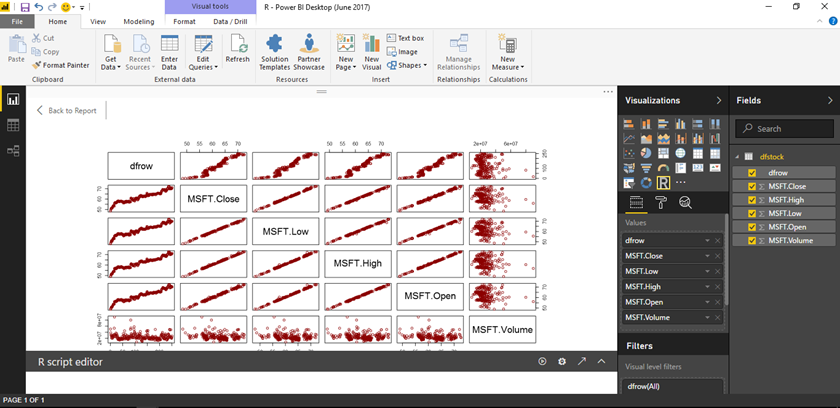The width and height of the screenshot is (840, 408).
Task: Collapse the dfstock table in Fields
Action: pyautogui.click(x=737, y=156)
